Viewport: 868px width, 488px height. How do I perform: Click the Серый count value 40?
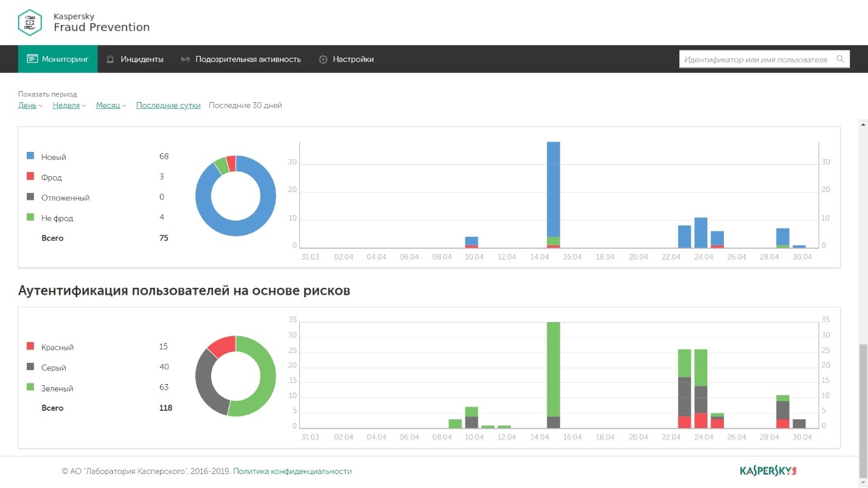[164, 366]
